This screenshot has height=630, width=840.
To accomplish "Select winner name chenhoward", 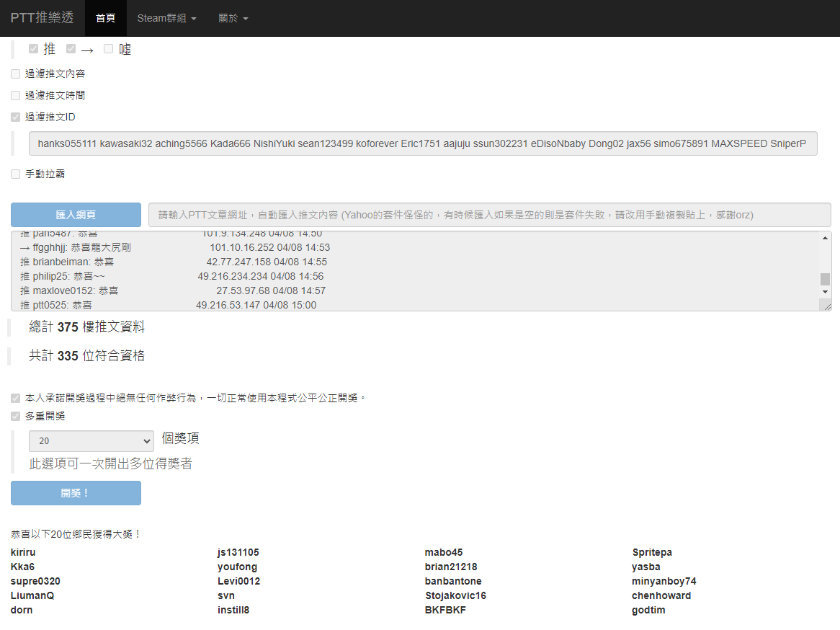I will (661, 595).
